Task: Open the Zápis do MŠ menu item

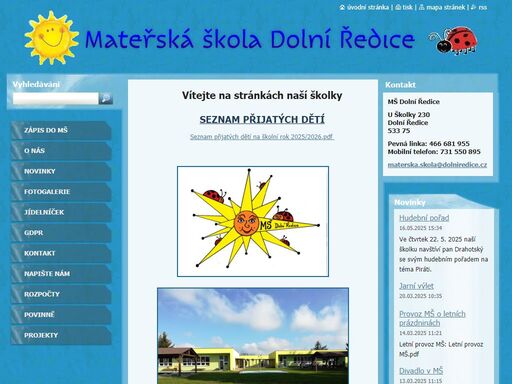Action: 61,130
